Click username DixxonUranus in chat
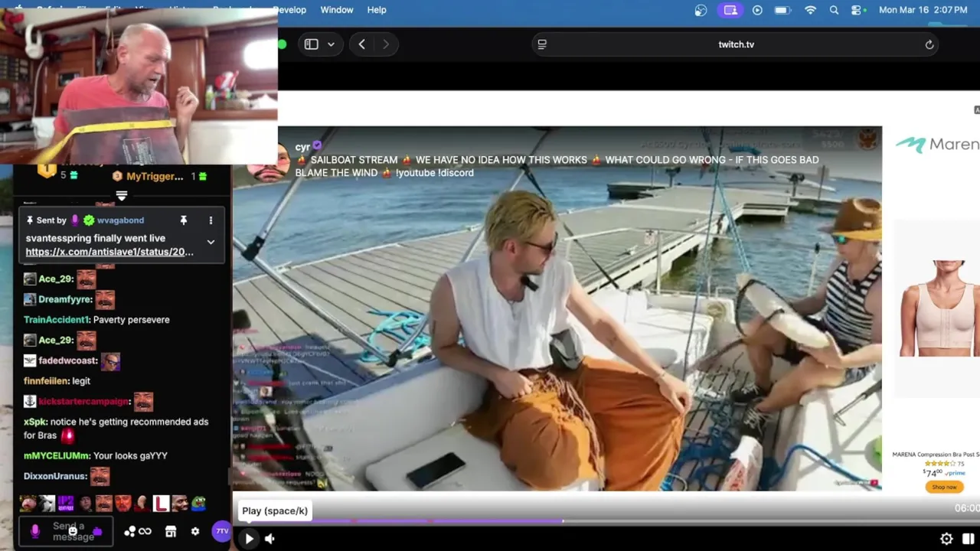This screenshot has height=551, width=980. pyautogui.click(x=55, y=476)
